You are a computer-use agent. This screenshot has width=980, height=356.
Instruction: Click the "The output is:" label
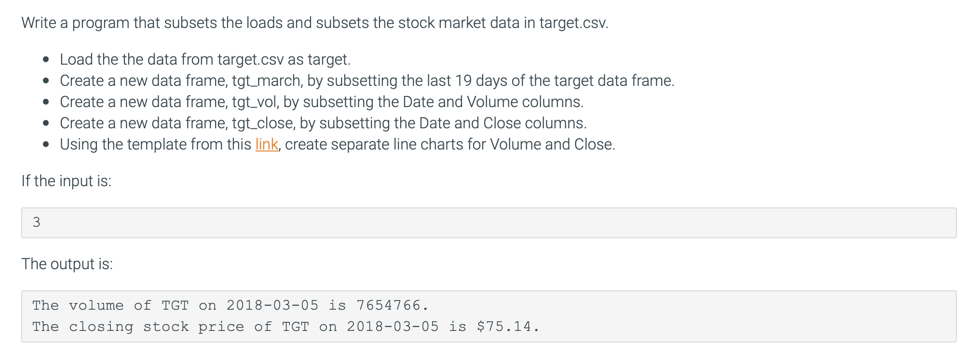pos(67,264)
